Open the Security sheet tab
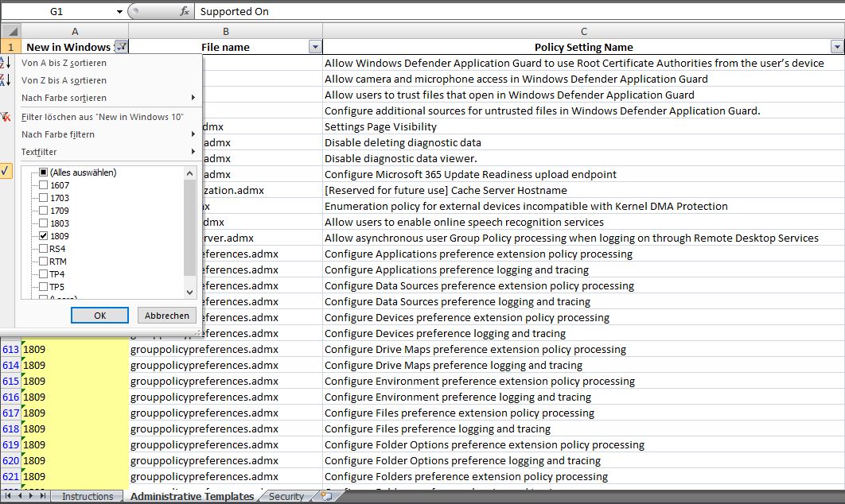The width and height of the screenshot is (845, 504). 286,496
